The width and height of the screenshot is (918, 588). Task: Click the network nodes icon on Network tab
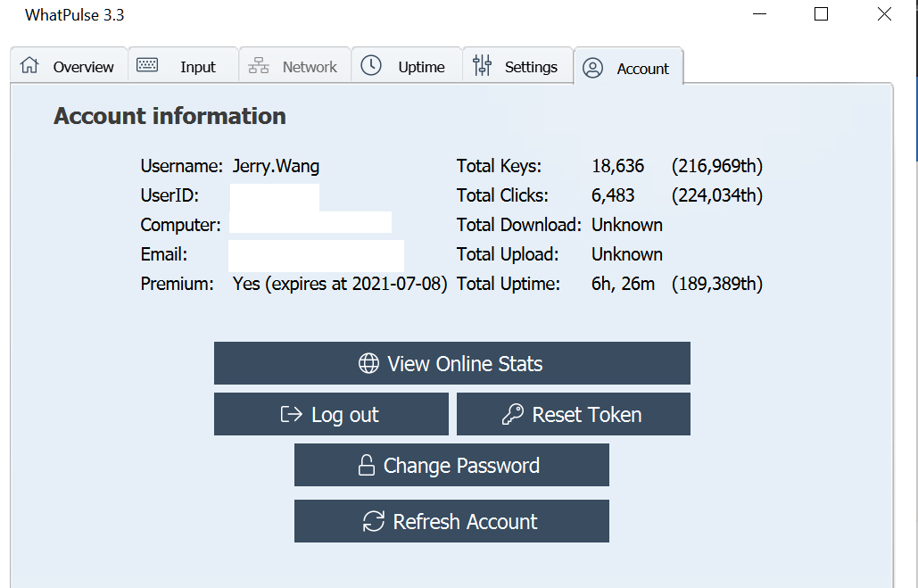258,66
